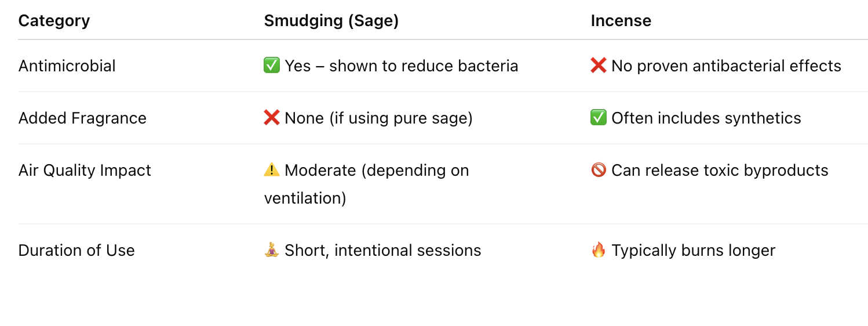Screen dimensions: 868x326
Task: Click the red X before 'No proven antibacterial effects'
Action: pos(599,66)
